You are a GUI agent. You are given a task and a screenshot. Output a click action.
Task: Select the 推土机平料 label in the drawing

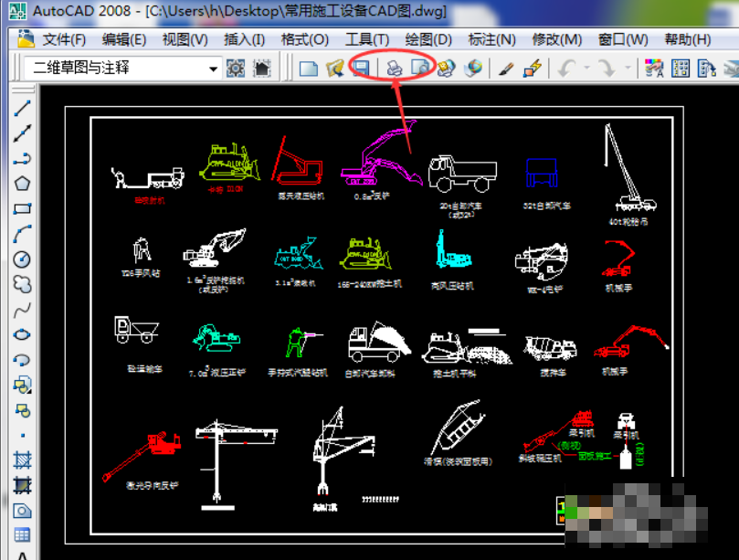[454, 374]
